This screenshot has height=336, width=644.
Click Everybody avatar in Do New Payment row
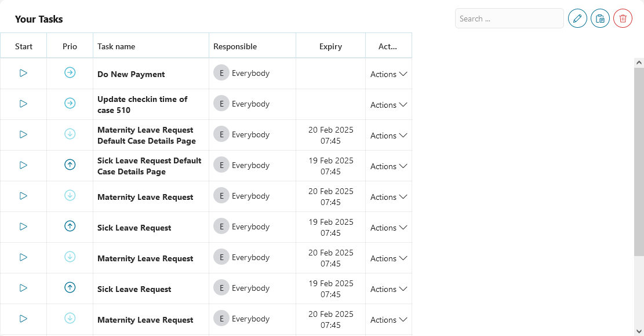[x=221, y=73]
